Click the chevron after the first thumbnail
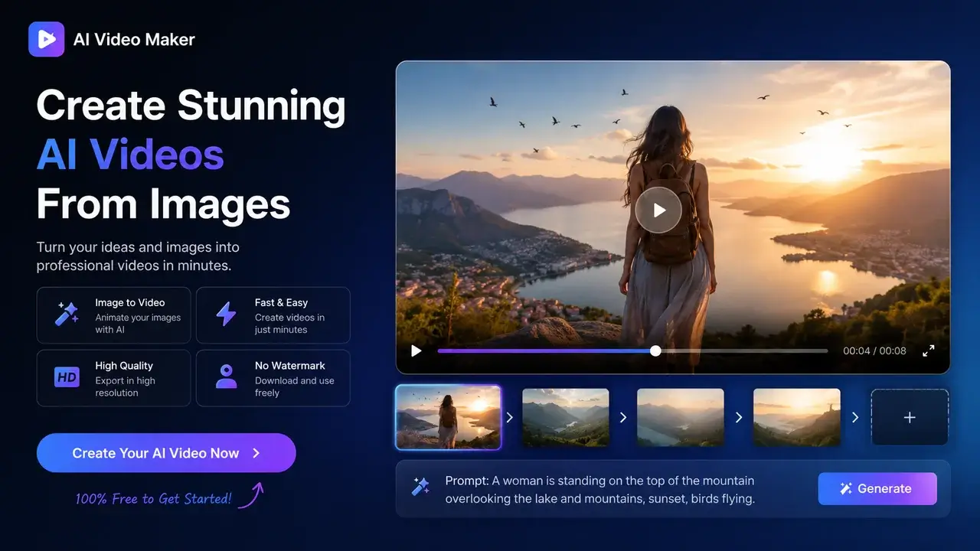Image resolution: width=980 pixels, height=551 pixels. (x=509, y=418)
